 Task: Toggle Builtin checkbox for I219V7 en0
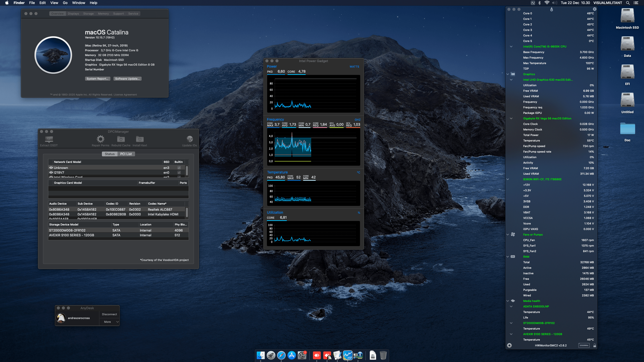coord(179,172)
